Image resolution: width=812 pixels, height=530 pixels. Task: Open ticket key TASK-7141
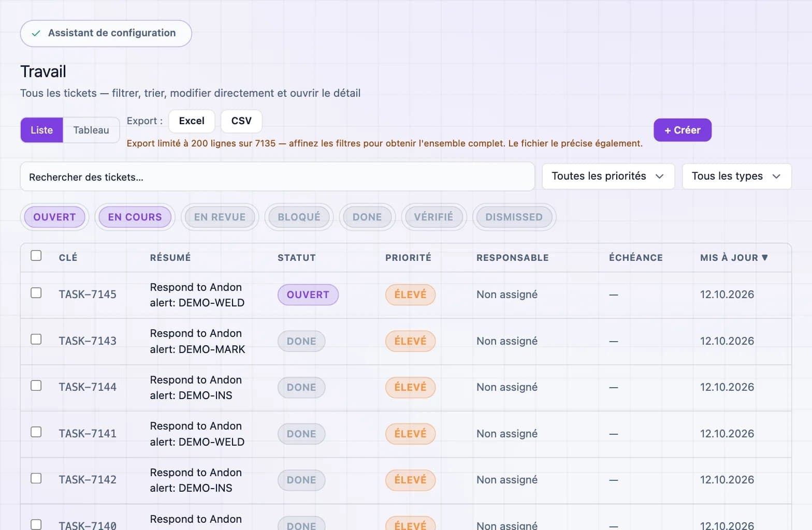88,434
